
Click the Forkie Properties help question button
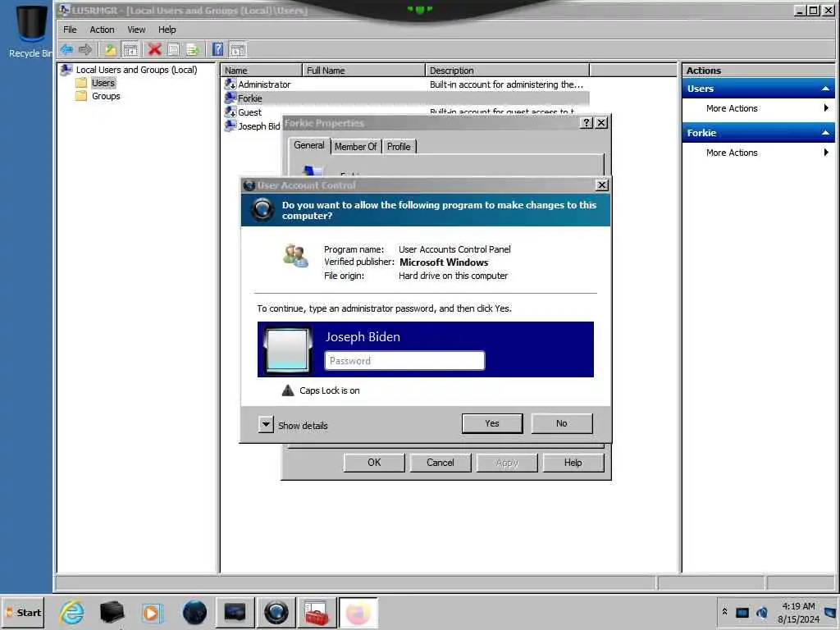click(x=587, y=123)
